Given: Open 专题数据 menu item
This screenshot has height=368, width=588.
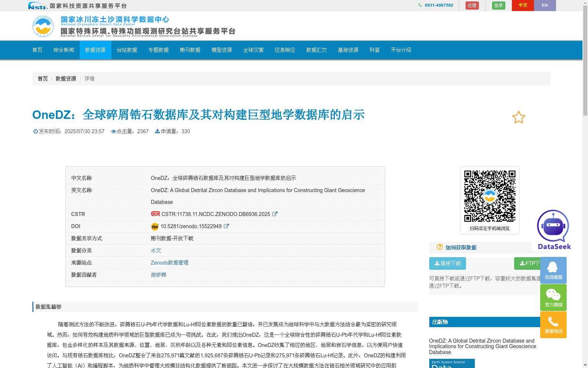Looking at the screenshot, I should [159, 50].
